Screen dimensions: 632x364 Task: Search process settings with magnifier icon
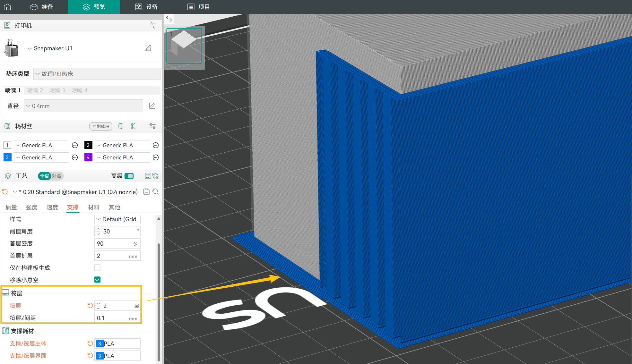coord(156,192)
